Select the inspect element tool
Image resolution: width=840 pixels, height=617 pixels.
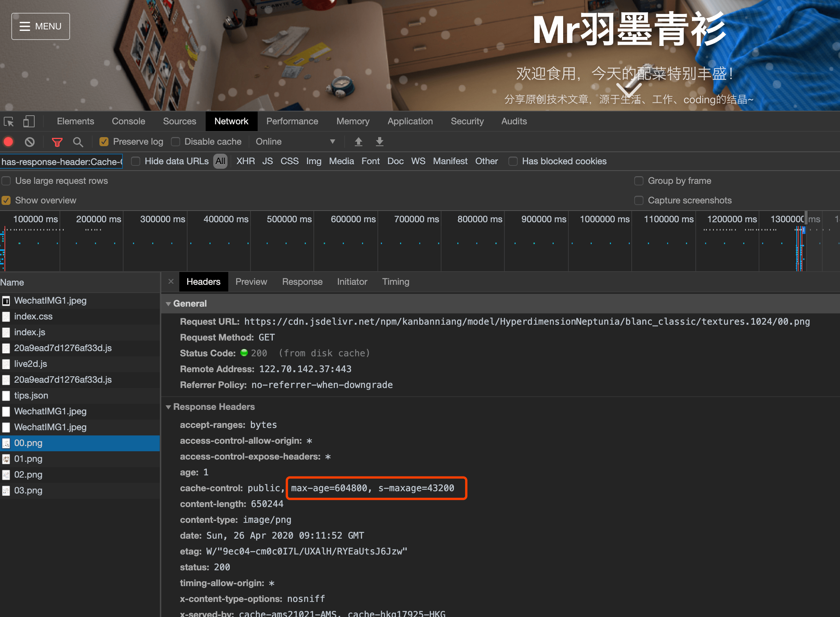(8, 121)
